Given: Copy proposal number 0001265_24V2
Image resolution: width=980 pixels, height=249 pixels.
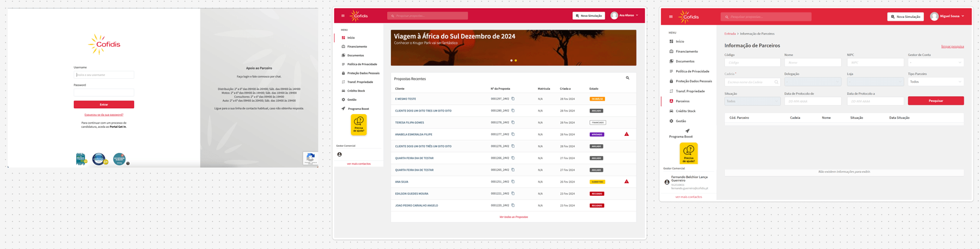Looking at the screenshot, I should coord(513,170).
